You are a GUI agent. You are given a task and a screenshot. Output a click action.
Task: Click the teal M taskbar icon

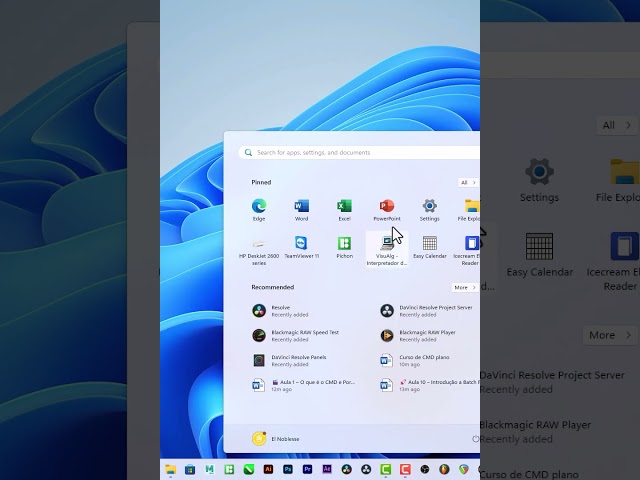click(209, 469)
